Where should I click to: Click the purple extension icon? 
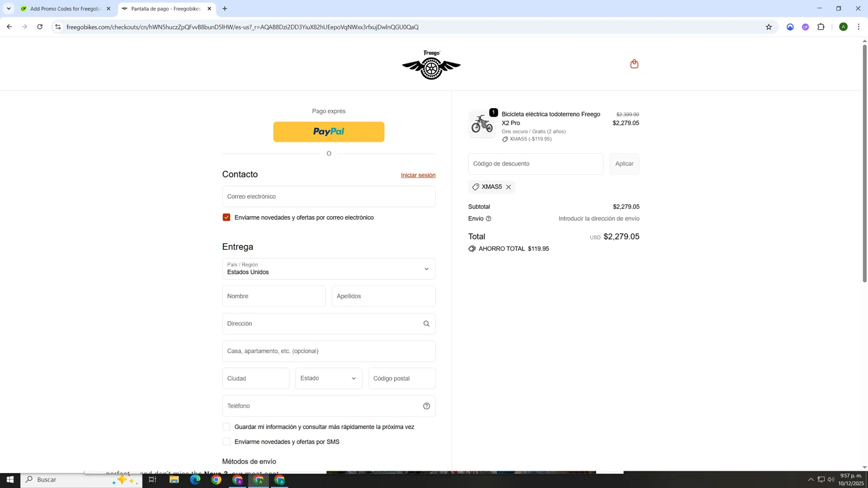(x=805, y=27)
